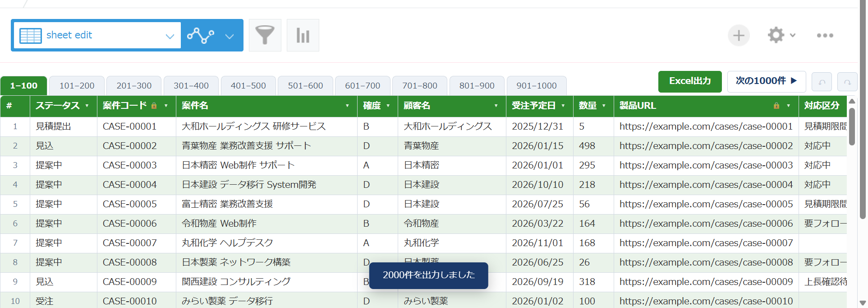This screenshot has width=868, height=308.
Task: Switch to the 401-500 tab
Action: 248,86
